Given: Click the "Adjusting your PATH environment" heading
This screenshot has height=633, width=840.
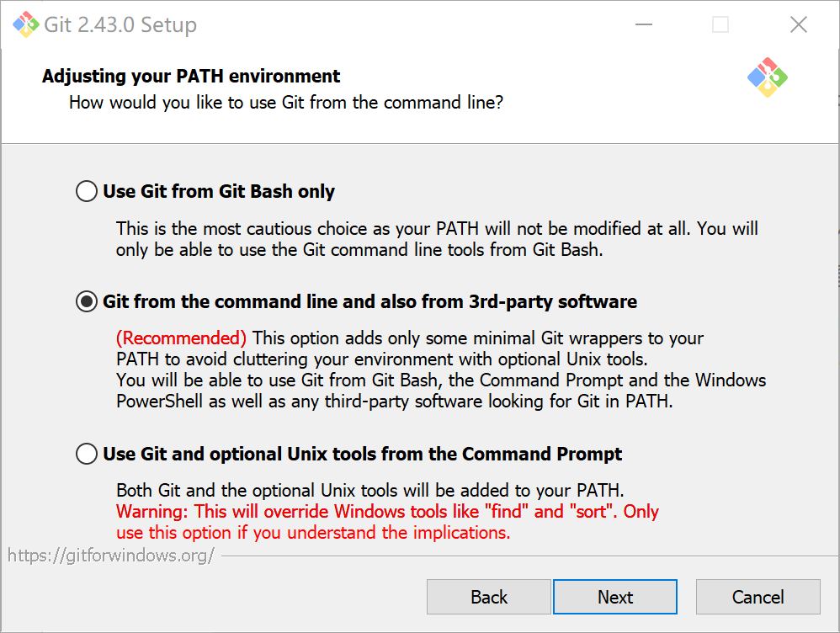Looking at the screenshot, I should pyautogui.click(x=191, y=77).
